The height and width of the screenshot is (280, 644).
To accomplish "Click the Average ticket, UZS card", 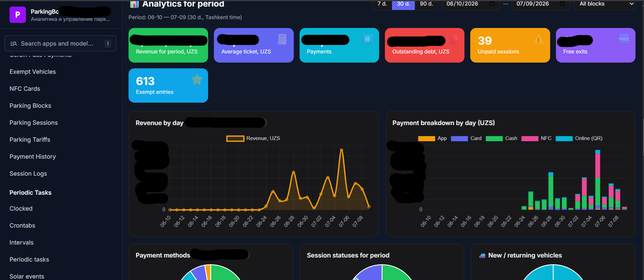I will tap(254, 45).
